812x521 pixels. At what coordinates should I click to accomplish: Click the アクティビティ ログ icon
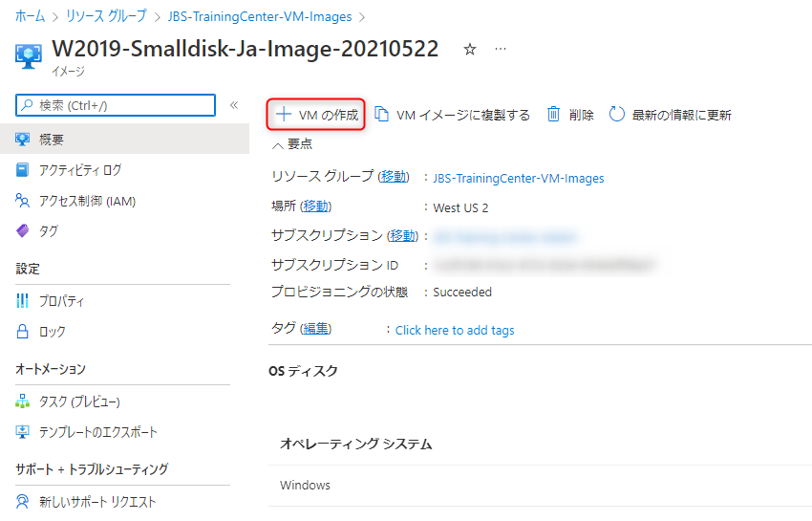22,170
